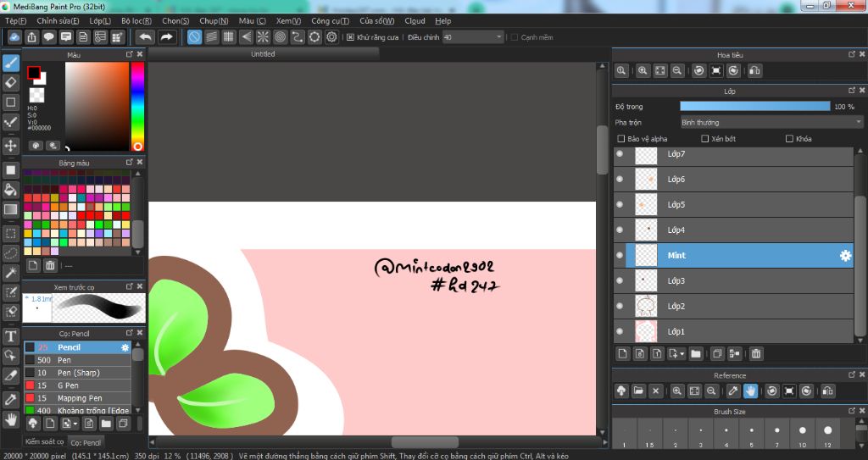Toggle the Bảo vệ alpha checkbox
This screenshot has width=868, height=460.
(x=621, y=139)
